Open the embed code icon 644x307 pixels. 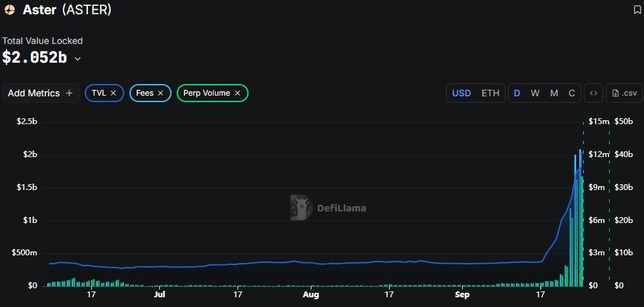click(x=593, y=93)
